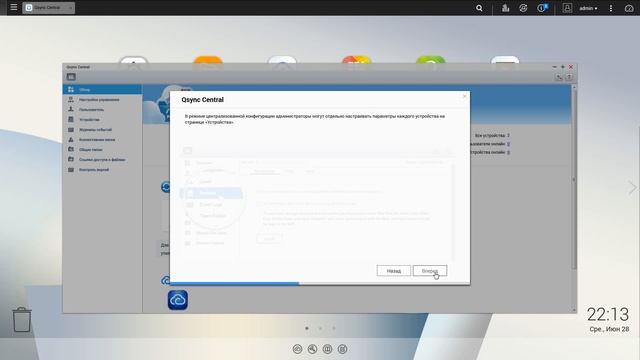The width and height of the screenshot is (640, 360).
Task: Open the background tasks icon
Action: 505,8
